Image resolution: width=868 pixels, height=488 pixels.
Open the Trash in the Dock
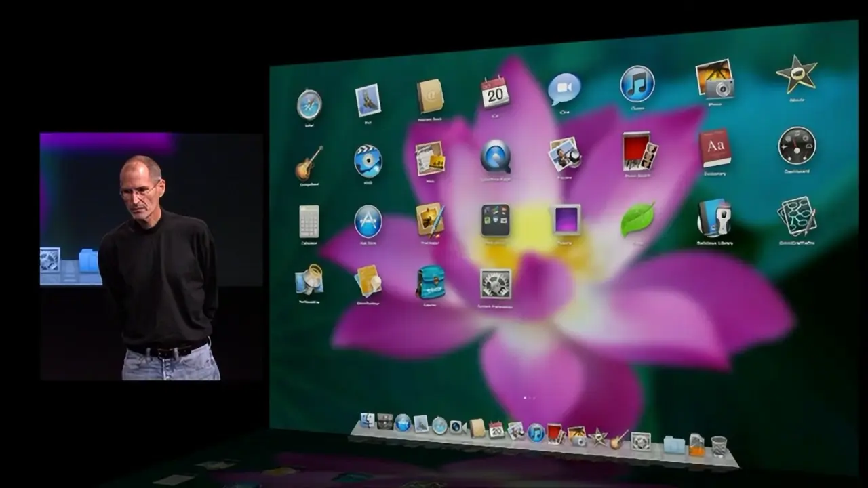[719, 446]
